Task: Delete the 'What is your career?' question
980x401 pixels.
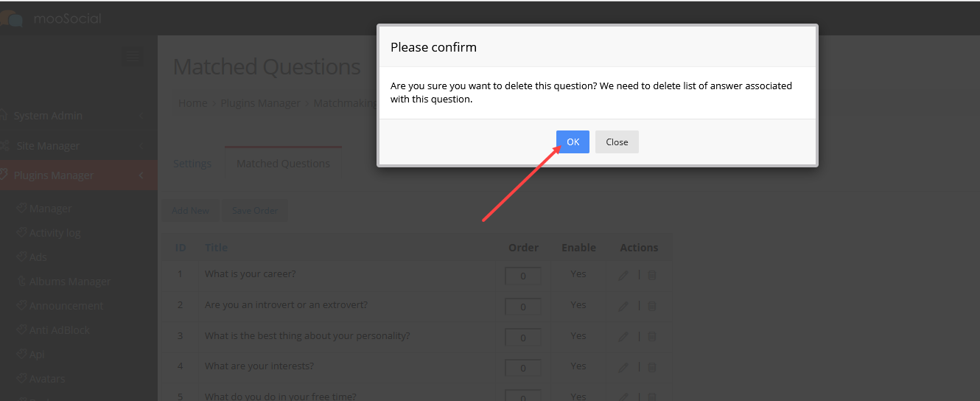Action: click(x=652, y=275)
